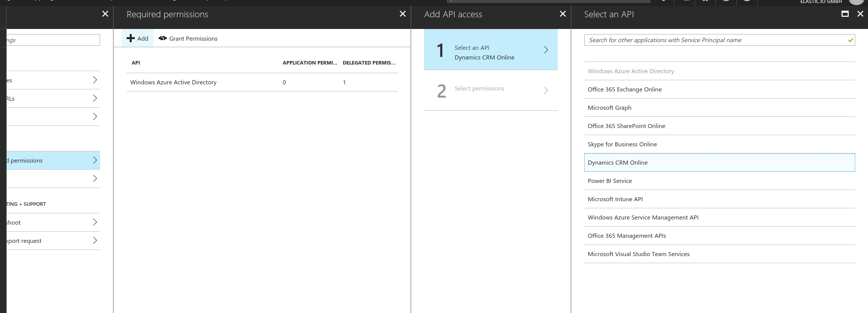Click the 'pport request' menu item text

pos(24,241)
